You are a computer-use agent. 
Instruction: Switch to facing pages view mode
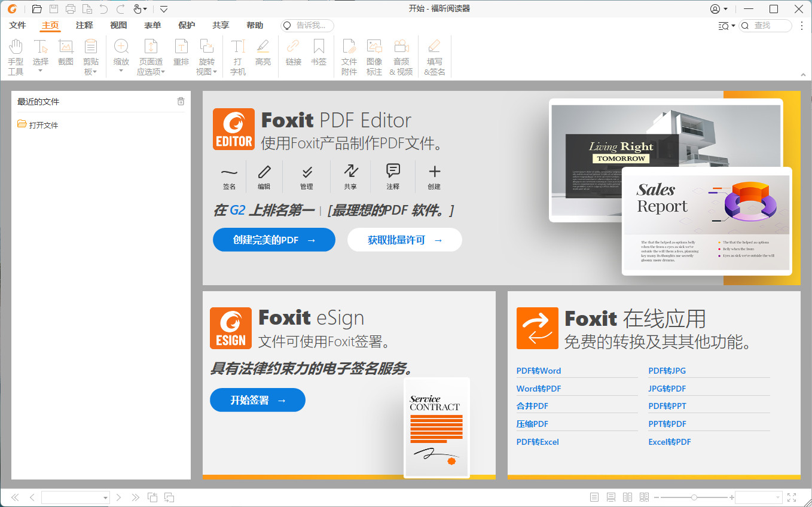click(628, 497)
